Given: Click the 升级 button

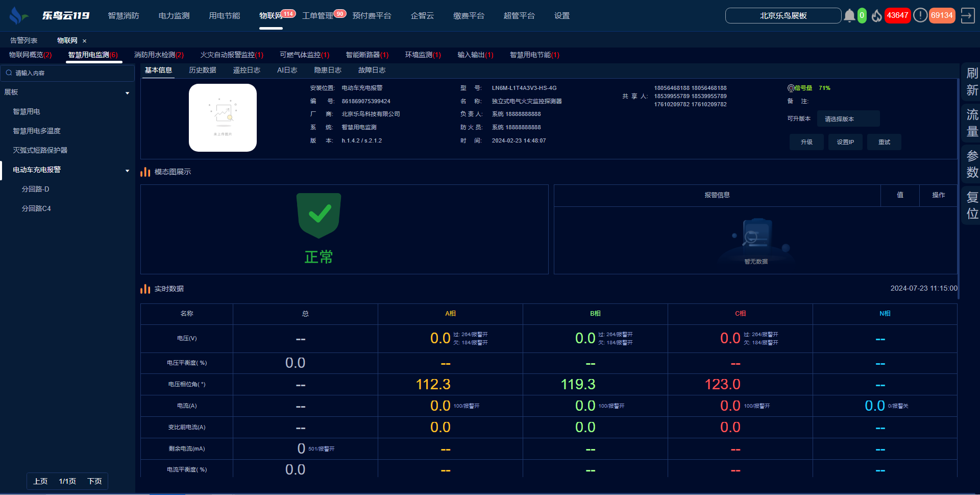Looking at the screenshot, I should [x=806, y=143].
